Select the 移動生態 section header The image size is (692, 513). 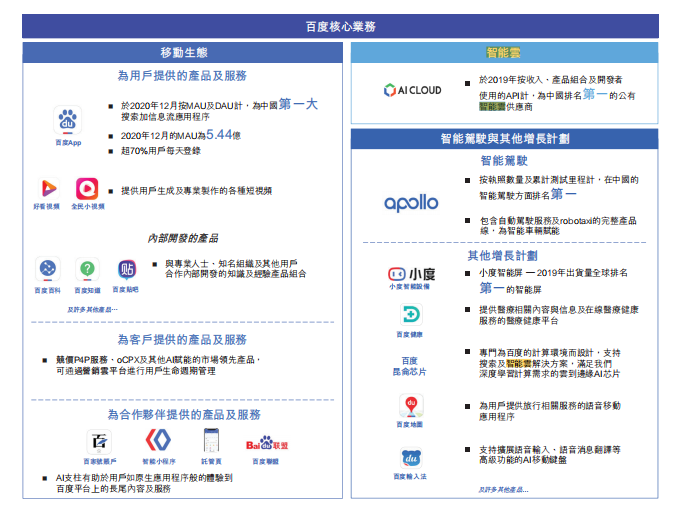[183, 52]
